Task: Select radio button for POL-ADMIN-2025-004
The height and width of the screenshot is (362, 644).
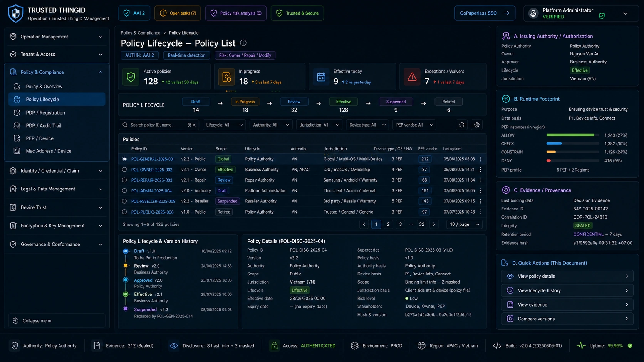Action: pos(124,190)
